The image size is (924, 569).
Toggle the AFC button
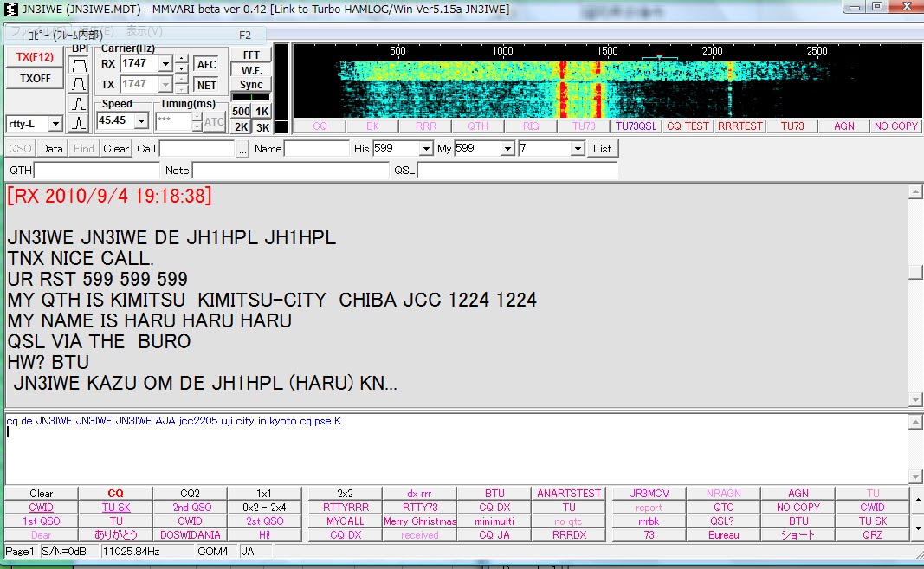click(206, 64)
